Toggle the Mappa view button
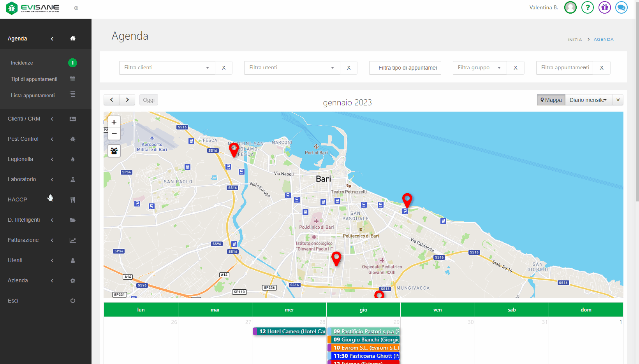 (551, 100)
